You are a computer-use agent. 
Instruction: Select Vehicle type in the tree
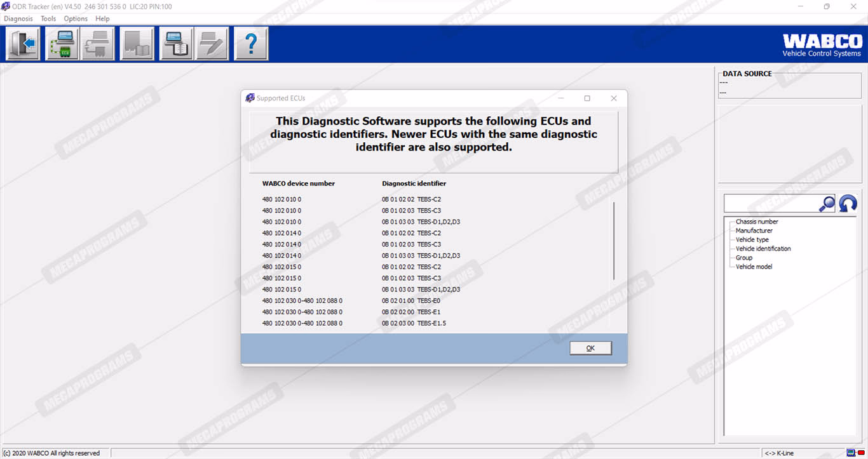pyautogui.click(x=752, y=239)
